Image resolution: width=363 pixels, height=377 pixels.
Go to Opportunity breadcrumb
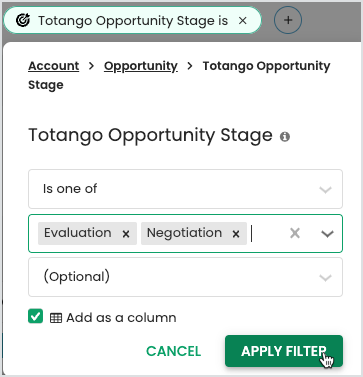(x=141, y=66)
